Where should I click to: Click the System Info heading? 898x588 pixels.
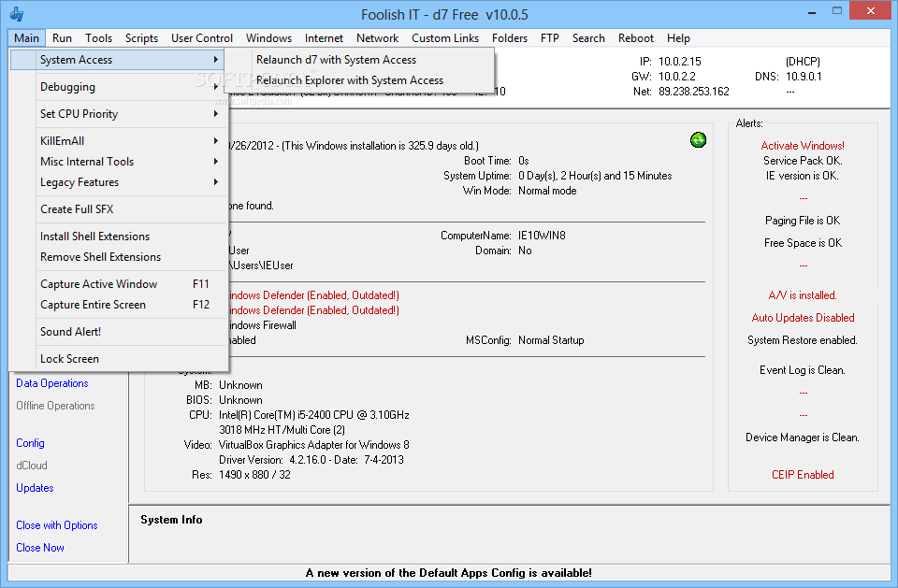click(171, 520)
